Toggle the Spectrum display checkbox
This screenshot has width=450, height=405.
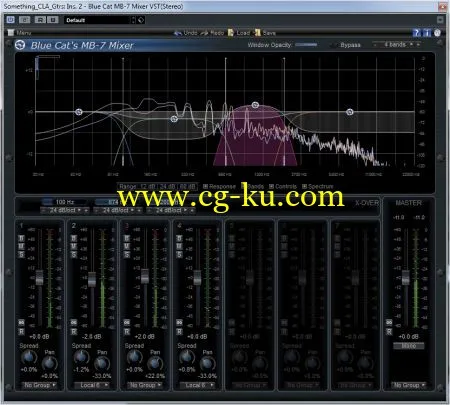(304, 186)
